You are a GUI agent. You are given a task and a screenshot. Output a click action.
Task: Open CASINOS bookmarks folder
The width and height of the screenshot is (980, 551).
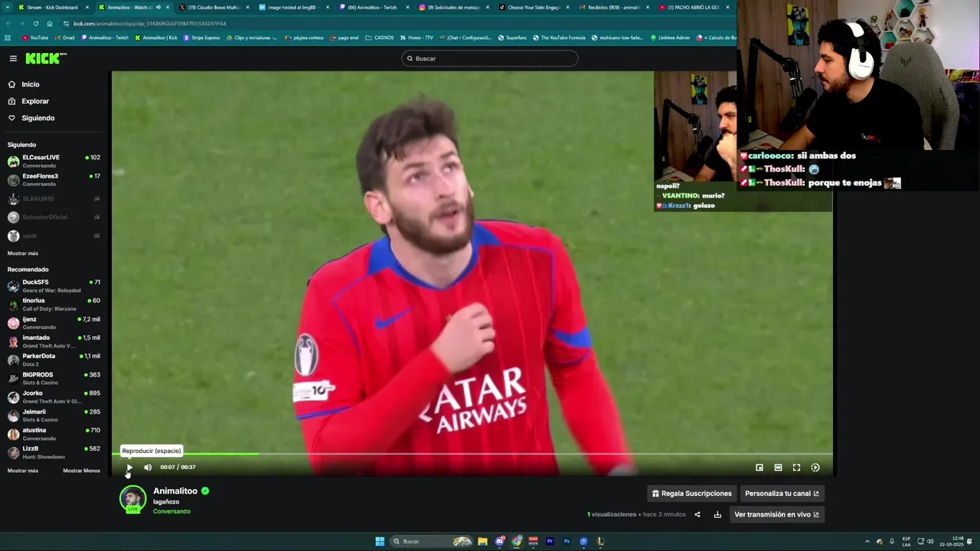(380, 37)
